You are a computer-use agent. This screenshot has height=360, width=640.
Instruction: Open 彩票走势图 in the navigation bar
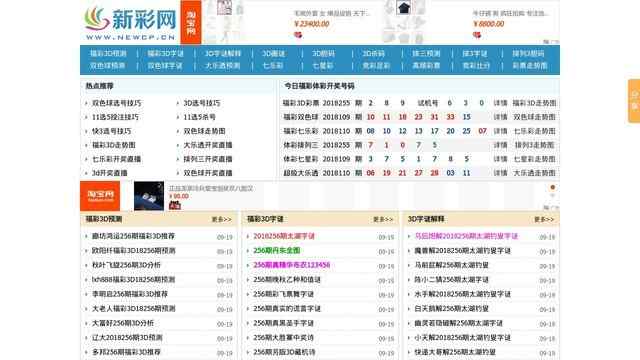pyautogui.click(x=530, y=65)
